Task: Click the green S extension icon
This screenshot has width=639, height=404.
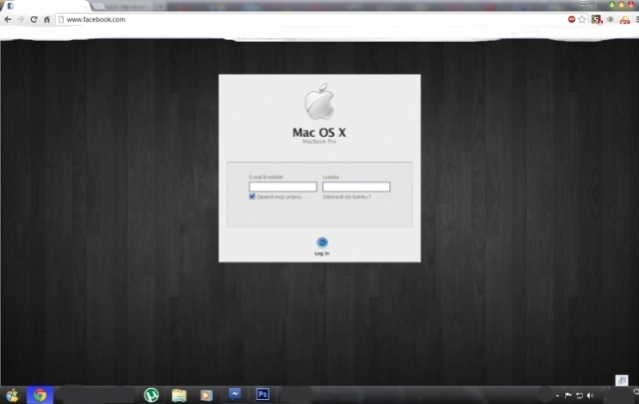Action: point(597,19)
